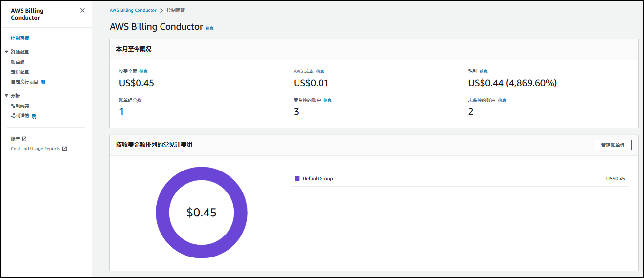Click the US$0.45 收费金额 value
This screenshot has height=278, width=644.
click(137, 83)
